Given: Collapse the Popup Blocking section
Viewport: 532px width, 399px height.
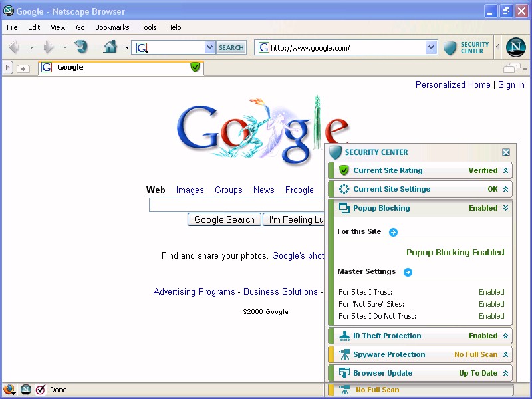Looking at the screenshot, I should pos(505,208).
